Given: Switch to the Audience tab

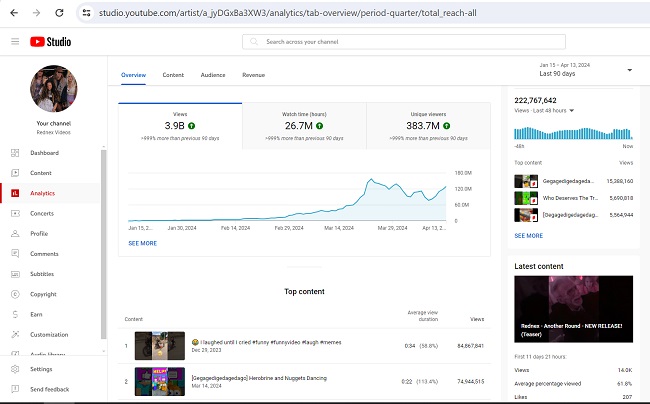Looking at the screenshot, I should [x=213, y=75].
